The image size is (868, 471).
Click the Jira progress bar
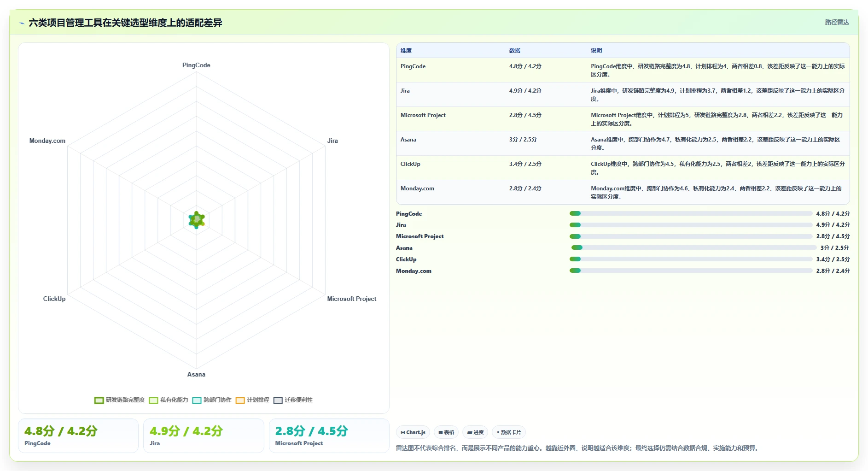click(691, 225)
